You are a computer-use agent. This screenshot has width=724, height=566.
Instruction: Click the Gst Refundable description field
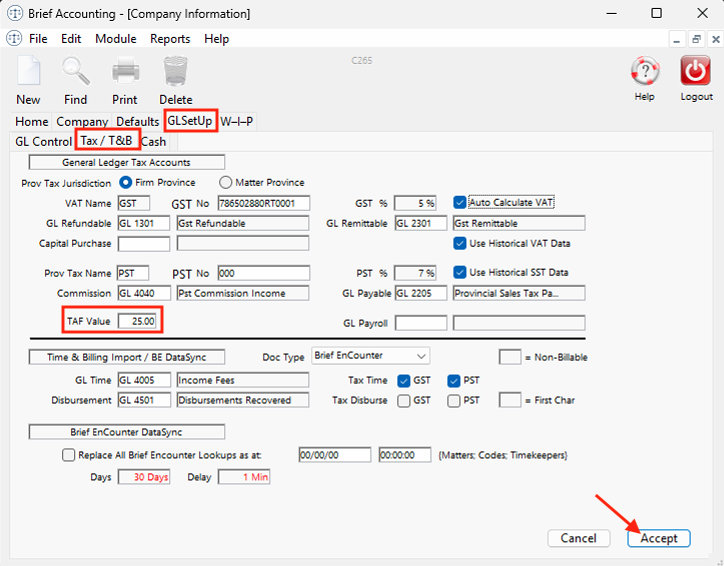[243, 223]
